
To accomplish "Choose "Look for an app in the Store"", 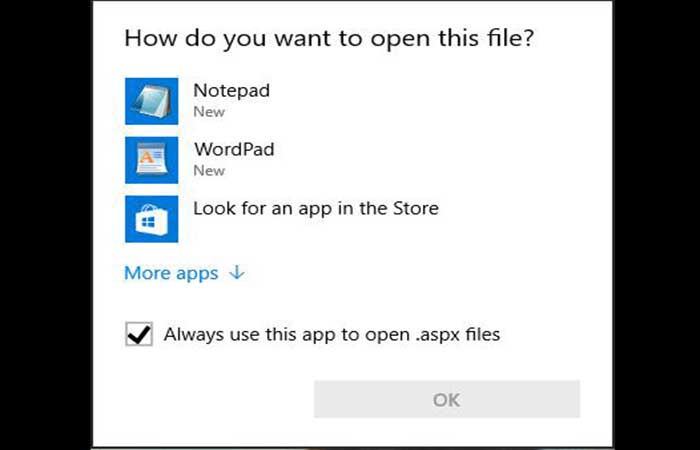I will (315, 209).
